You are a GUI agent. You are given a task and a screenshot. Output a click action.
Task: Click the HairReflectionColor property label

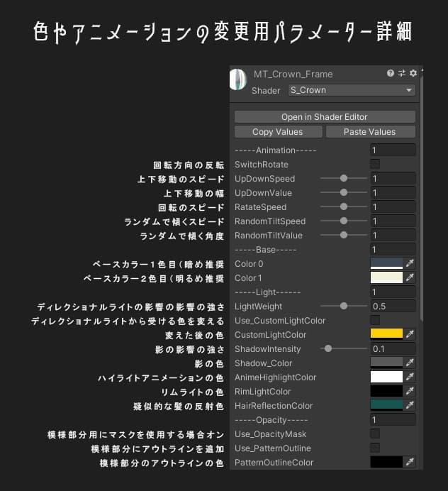pyautogui.click(x=274, y=406)
